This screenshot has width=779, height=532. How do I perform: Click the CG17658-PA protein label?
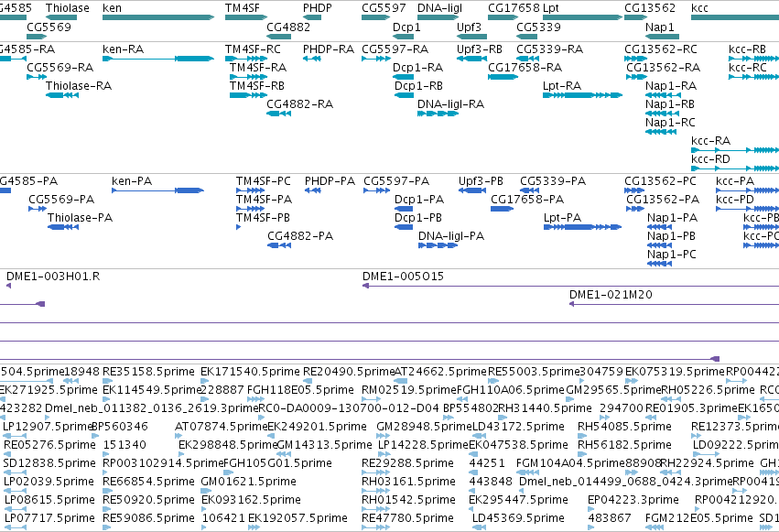click(x=527, y=200)
